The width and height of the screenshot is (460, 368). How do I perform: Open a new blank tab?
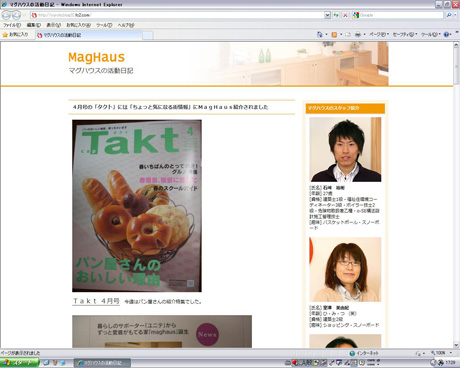tap(148, 35)
